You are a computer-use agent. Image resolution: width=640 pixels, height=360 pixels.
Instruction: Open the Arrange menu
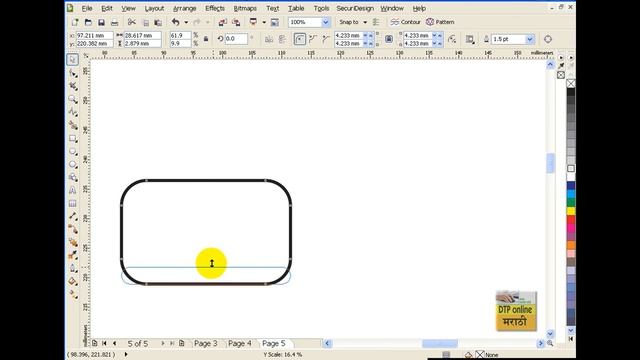tap(184, 8)
